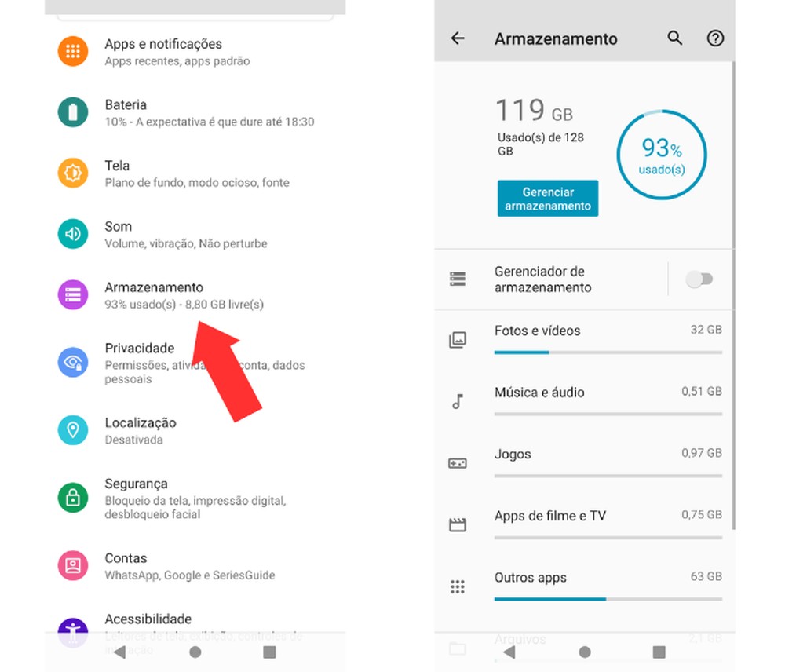Tap the Jogos gamepad icon
The width and height of the screenshot is (785, 672).
[x=458, y=463]
